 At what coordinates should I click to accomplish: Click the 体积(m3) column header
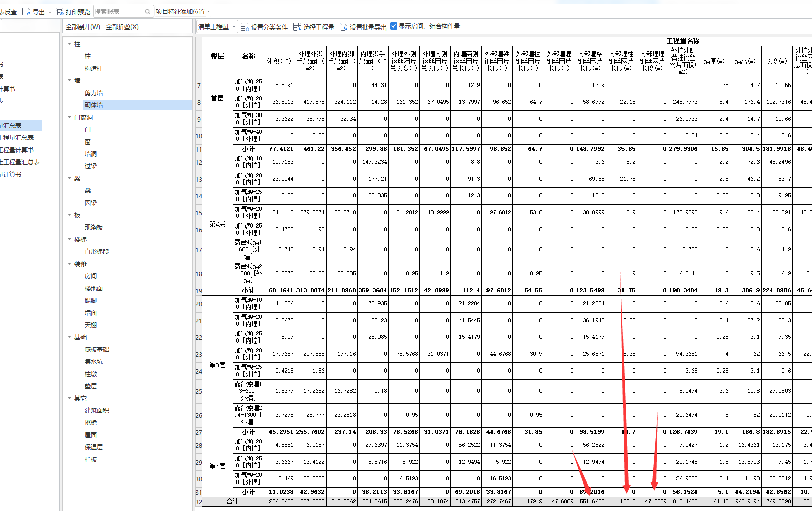(279, 61)
